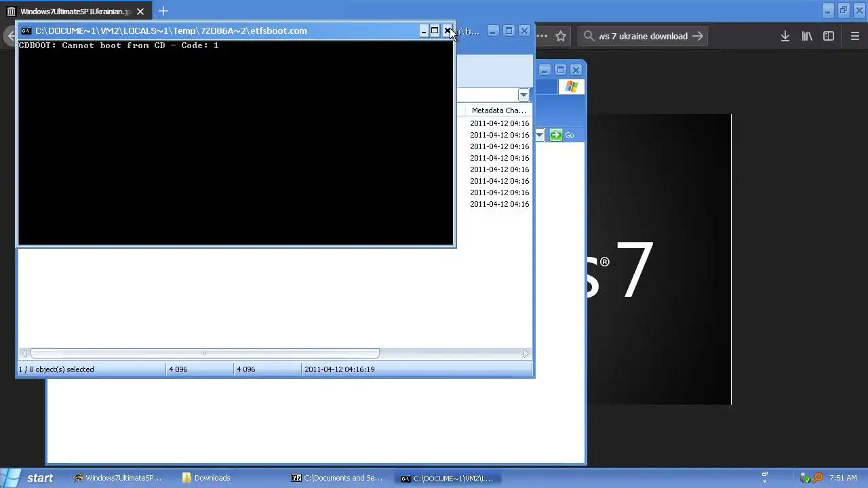Minimize the etfsboot.com console window
This screenshot has width=868, height=488.
(424, 30)
